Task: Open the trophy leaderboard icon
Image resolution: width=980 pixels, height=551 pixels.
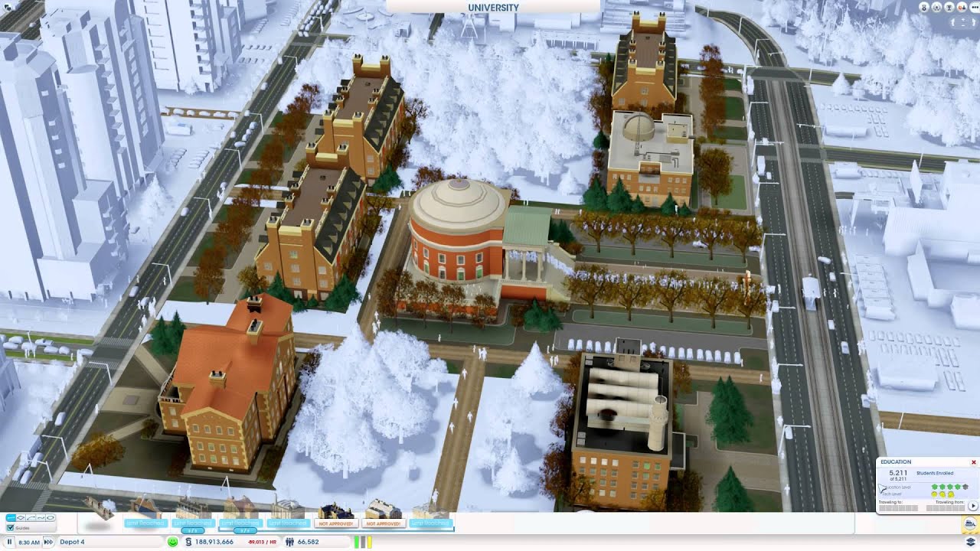Action: pyautogui.click(x=949, y=7)
